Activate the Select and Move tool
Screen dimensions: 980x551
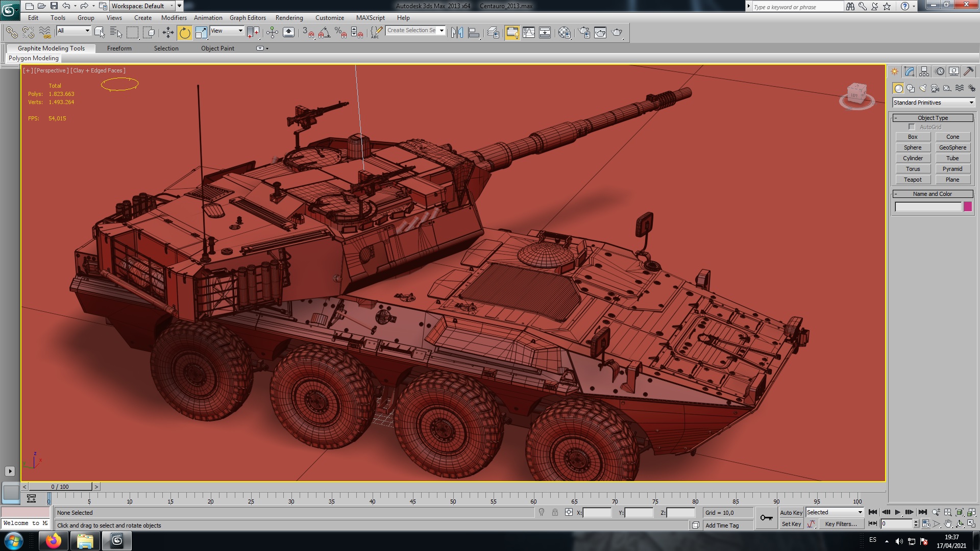[x=168, y=33]
